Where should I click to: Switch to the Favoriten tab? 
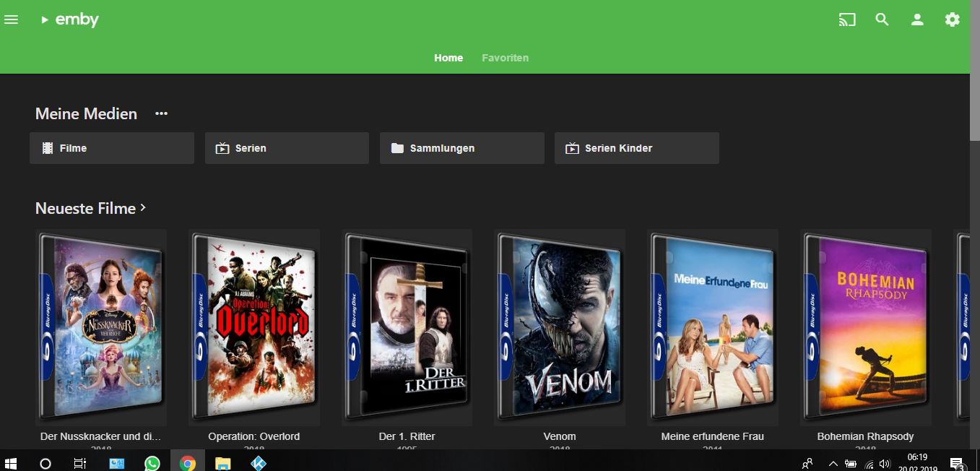[506, 58]
